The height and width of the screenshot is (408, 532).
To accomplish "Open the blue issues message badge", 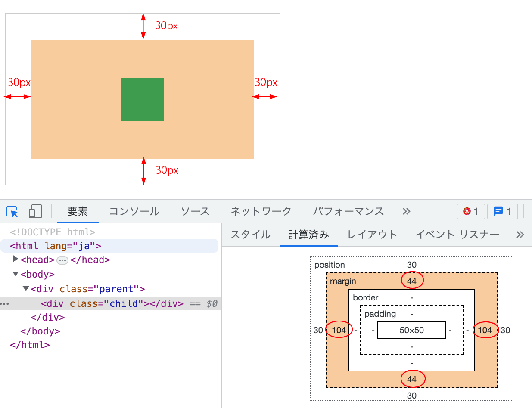I will click(x=502, y=212).
